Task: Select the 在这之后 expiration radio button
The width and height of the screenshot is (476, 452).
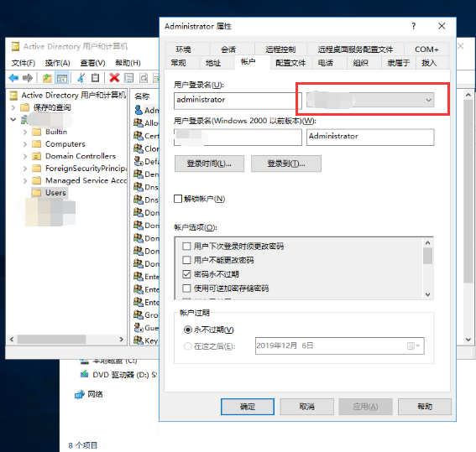Action: tap(188, 345)
